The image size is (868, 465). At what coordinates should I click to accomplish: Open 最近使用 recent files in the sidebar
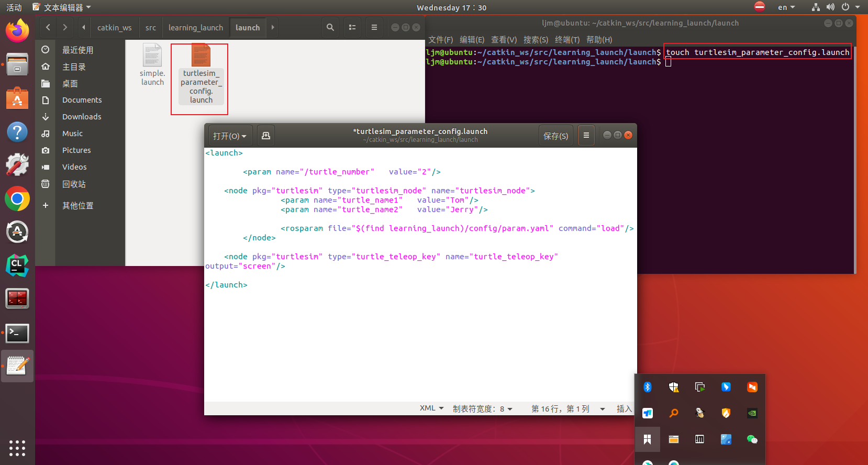[78, 50]
